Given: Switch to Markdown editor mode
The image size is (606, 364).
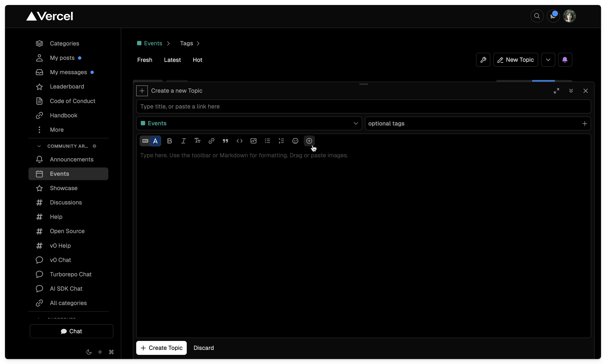Looking at the screenshot, I should tap(145, 141).
